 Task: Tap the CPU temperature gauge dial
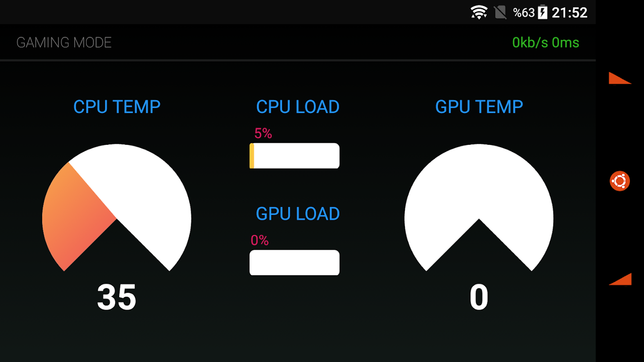(117, 208)
